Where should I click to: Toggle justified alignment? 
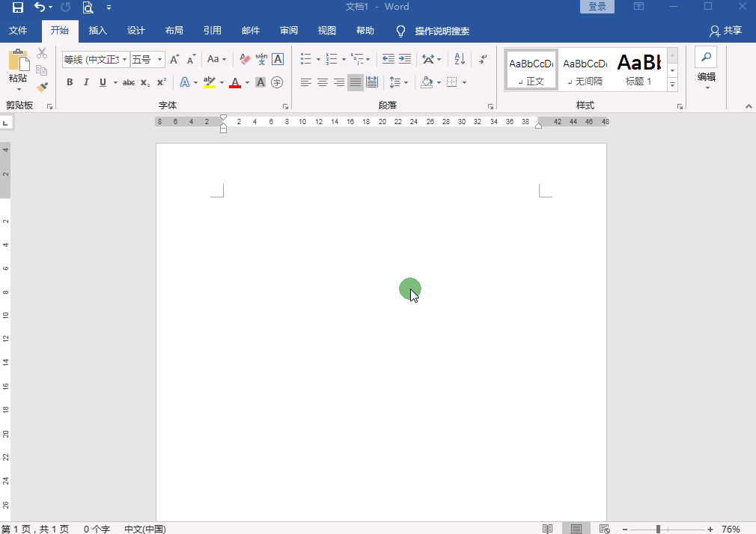[x=356, y=82]
